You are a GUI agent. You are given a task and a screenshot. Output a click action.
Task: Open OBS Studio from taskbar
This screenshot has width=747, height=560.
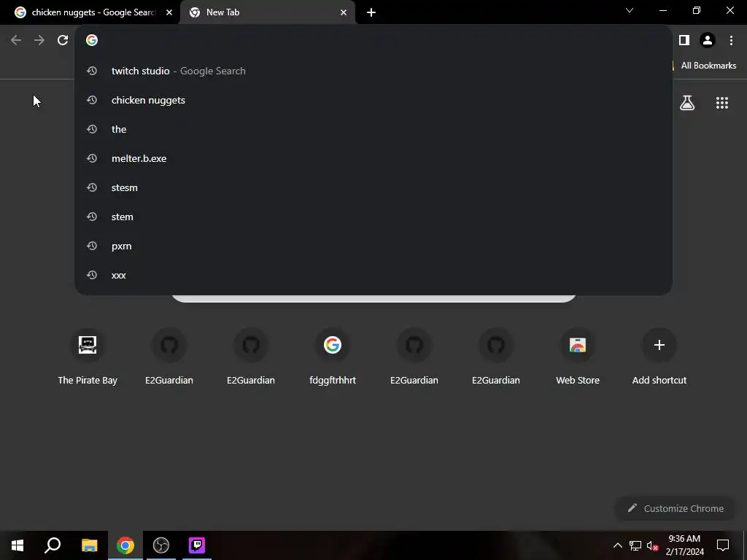tap(161, 545)
